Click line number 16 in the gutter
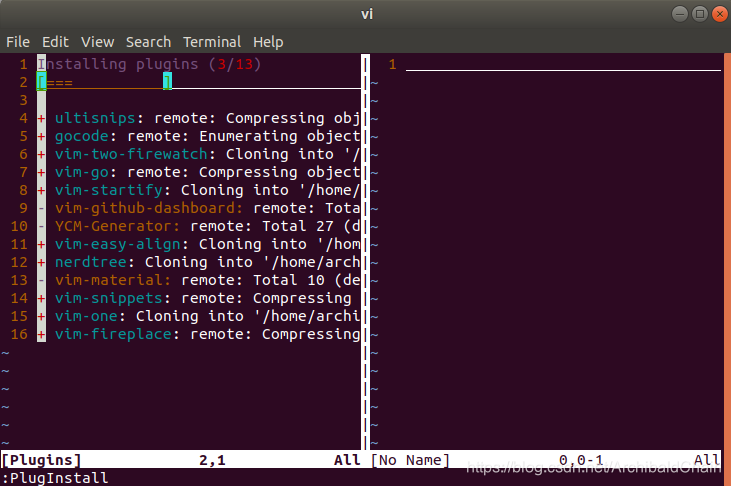731x486 pixels. pyautogui.click(x=19, y=334)
